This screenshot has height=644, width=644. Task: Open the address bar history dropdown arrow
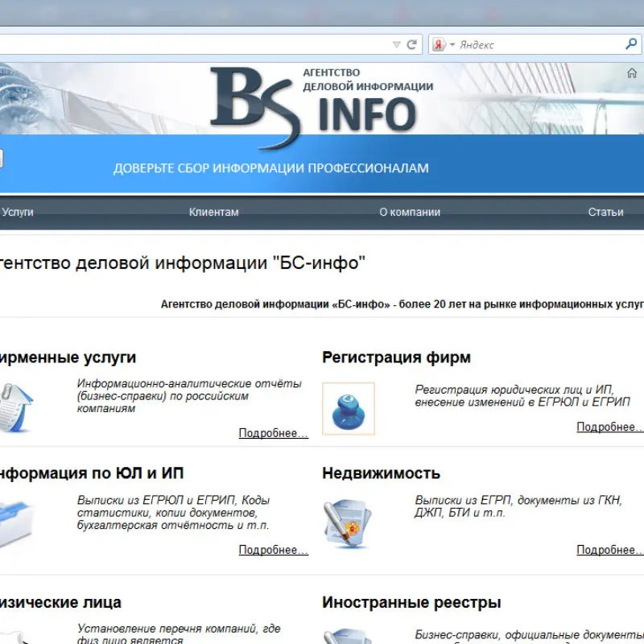(x=396, y=45)
